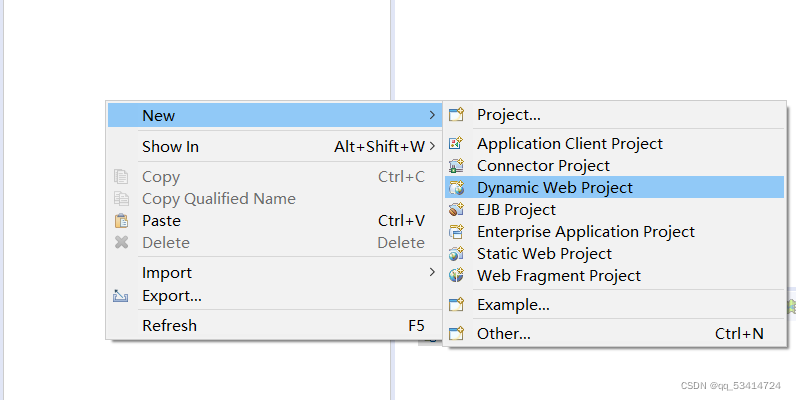The image size is (796, 400).
Task: Expand the Show In submenu arrow
Action: point(432,146)
